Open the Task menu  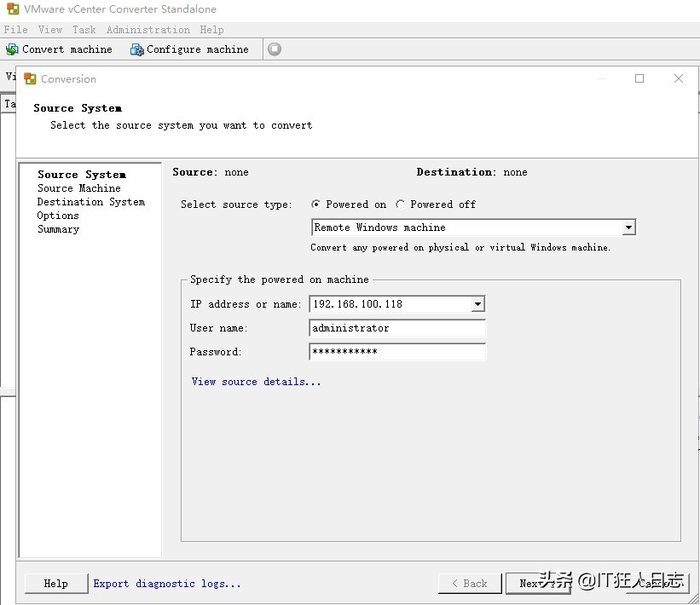(x=84, y=29)
